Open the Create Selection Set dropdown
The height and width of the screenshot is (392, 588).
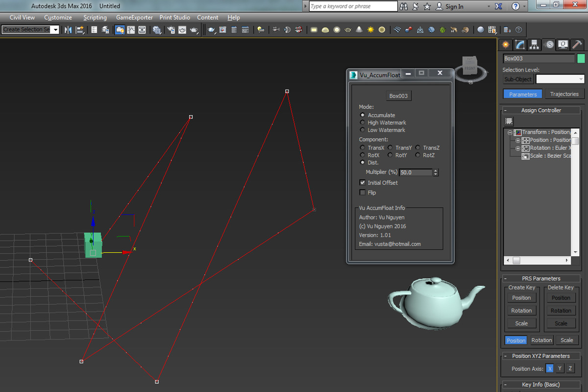(55, 30)
